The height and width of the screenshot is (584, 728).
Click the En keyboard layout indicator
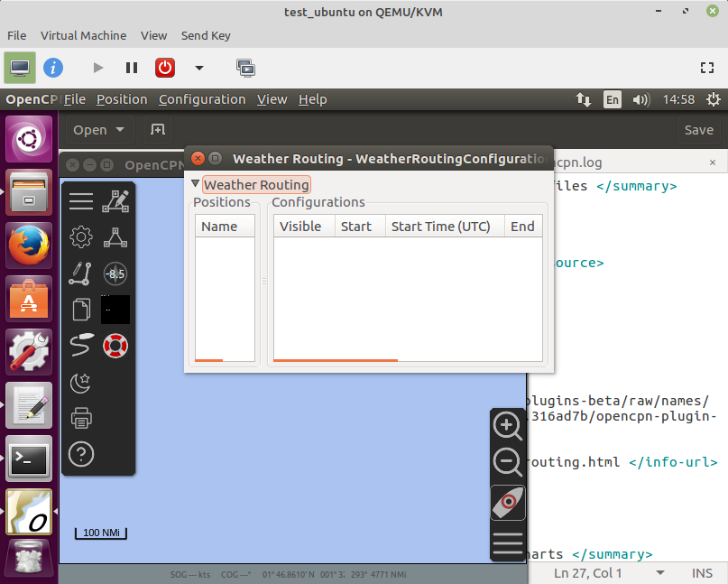[613, 99]
